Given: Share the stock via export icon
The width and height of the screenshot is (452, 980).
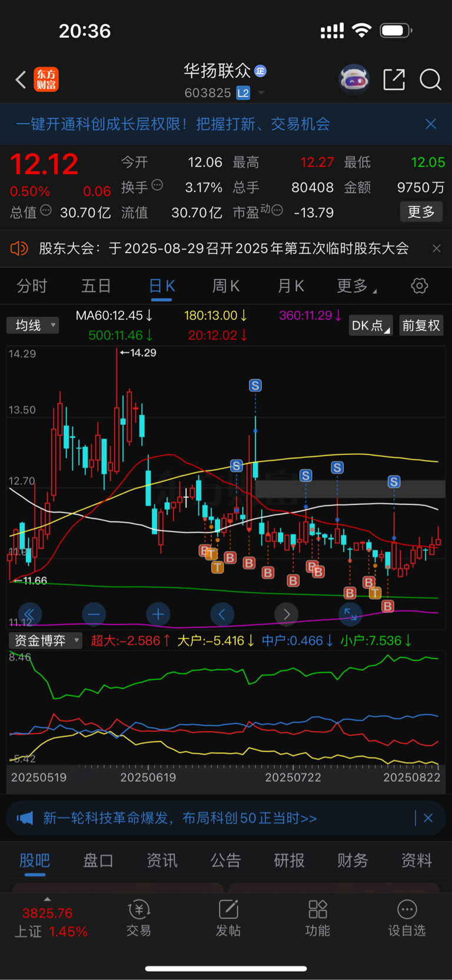Looking at the screenshot, I should coord(394,79).
